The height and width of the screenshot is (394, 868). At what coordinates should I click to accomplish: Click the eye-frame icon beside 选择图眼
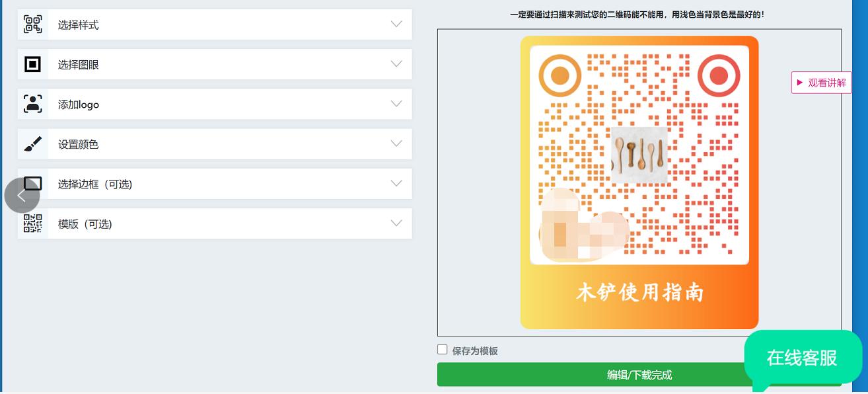pos(33,64)
